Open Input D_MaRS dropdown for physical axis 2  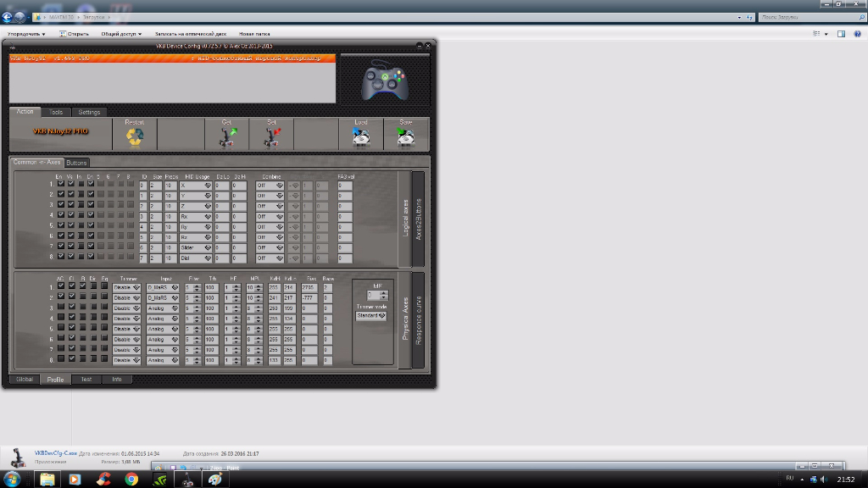(163, 298)
